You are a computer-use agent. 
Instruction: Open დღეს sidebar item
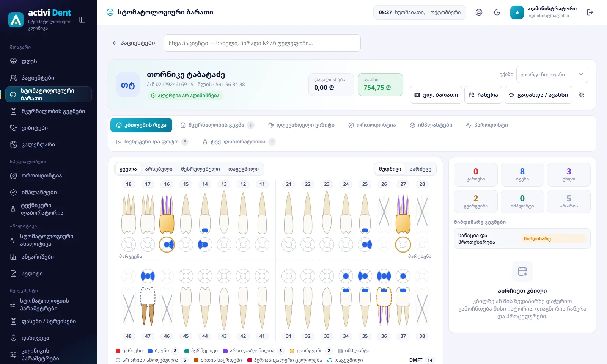49,61
